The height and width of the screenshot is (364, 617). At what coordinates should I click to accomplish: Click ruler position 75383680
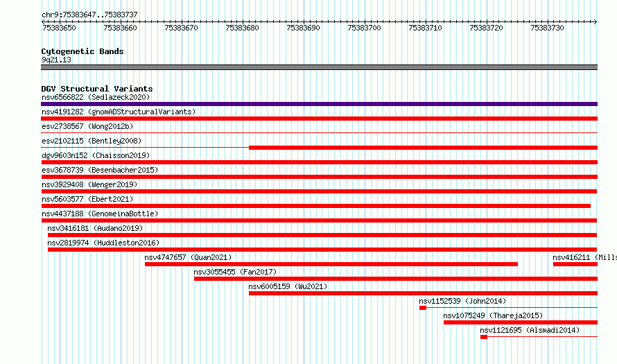coord(242,28)
